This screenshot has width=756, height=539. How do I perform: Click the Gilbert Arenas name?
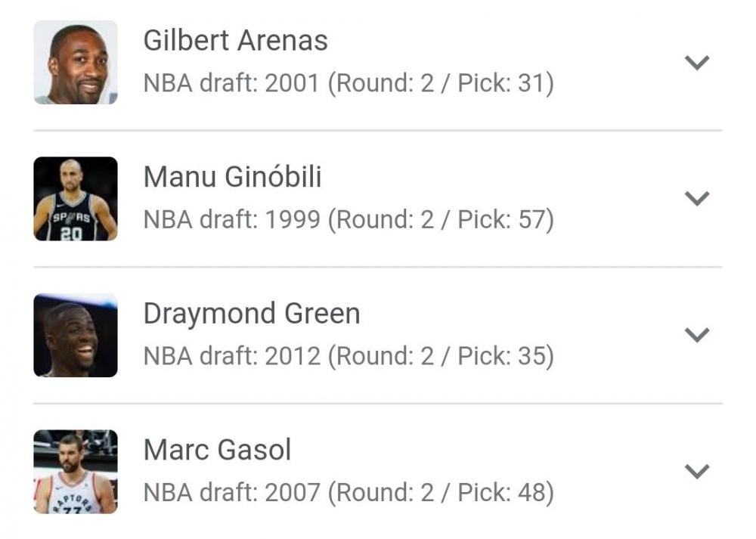[x=235, y=40]
